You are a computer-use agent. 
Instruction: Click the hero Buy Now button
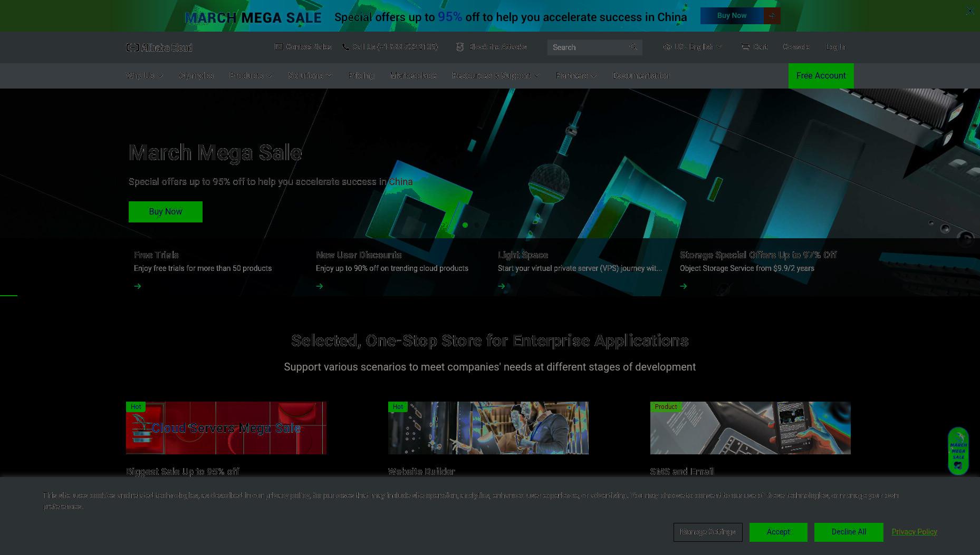tap(166, 212)
